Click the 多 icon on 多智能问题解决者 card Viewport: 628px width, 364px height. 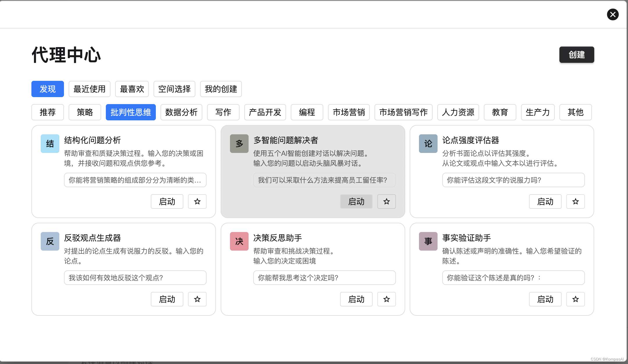pyautogui.click(x=239, y=143)
